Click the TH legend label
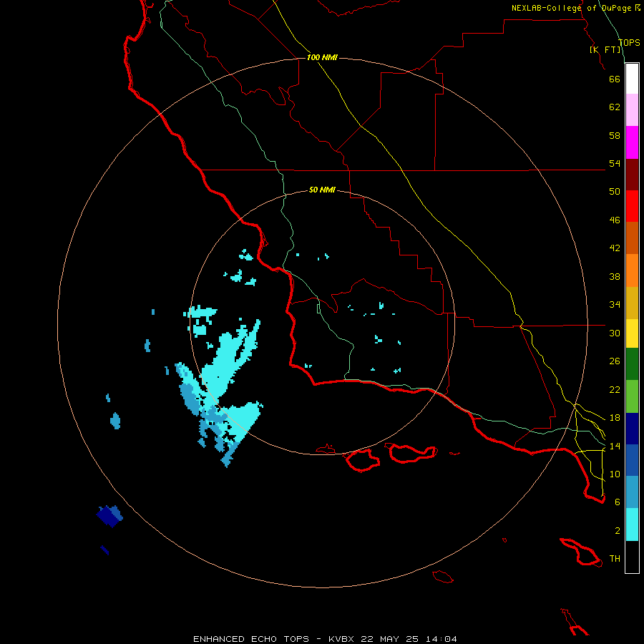The width and height of the screenshot is (644, 644). tap(615, 559)
